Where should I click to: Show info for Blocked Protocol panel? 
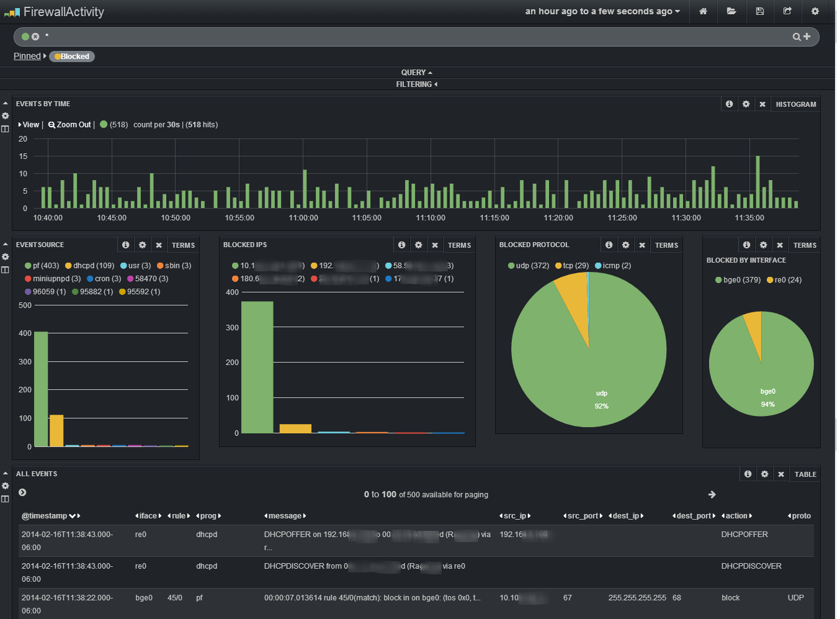click(609, 245)
